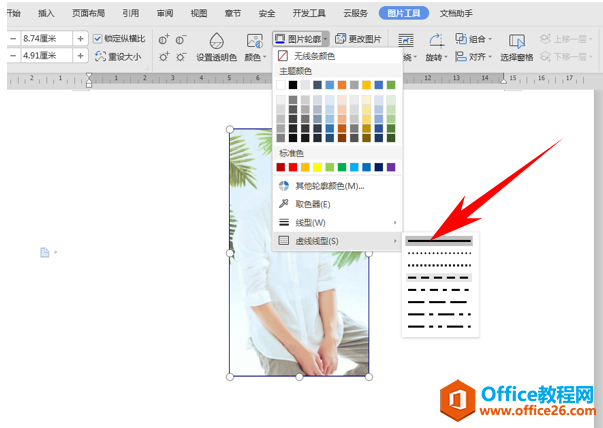
Task: Click the Rotate (旋转) icon
Action: point(436,40)
